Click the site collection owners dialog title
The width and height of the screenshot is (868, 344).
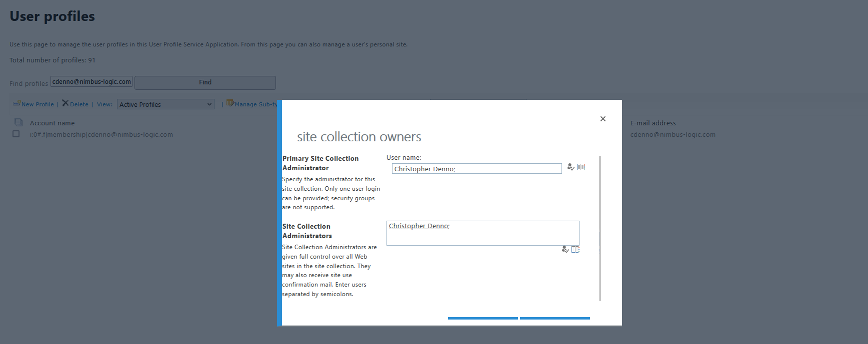pyautogui.click(x=359, y=137)
